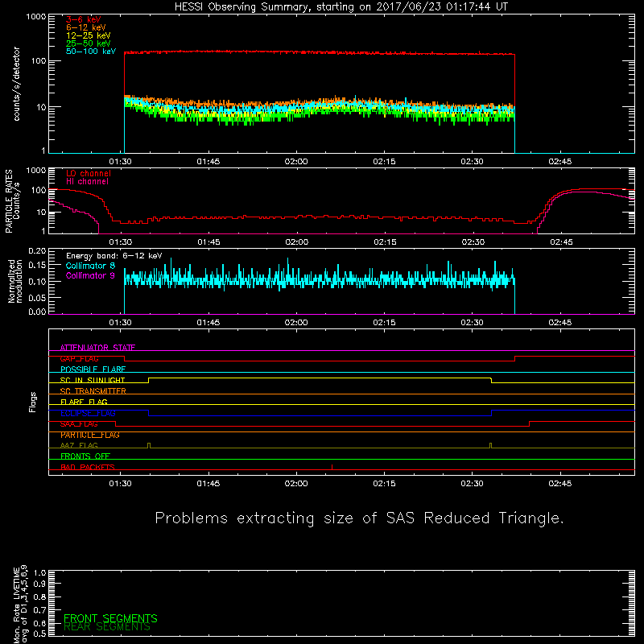Click the olive AAZ_FLAG label
The width and height of the screenshot is (644, 644).
[79, 445]
